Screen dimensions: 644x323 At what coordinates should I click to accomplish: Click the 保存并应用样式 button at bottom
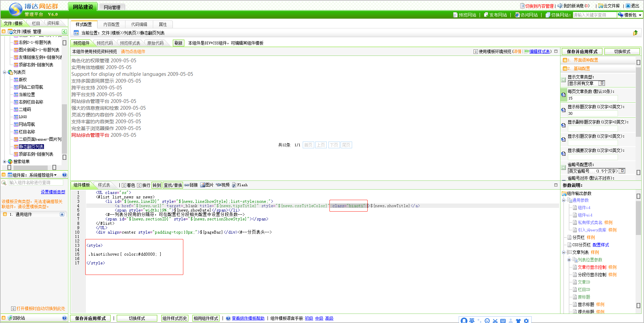point(90,318)
